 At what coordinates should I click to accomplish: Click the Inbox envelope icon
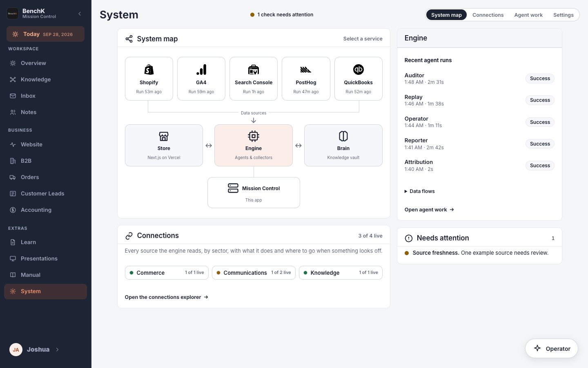[13, 96]
